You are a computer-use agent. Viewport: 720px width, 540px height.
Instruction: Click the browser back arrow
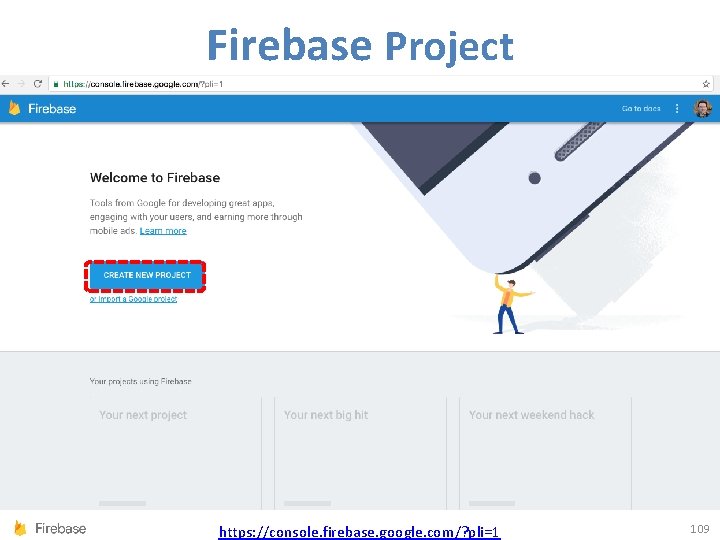(6, 84)
